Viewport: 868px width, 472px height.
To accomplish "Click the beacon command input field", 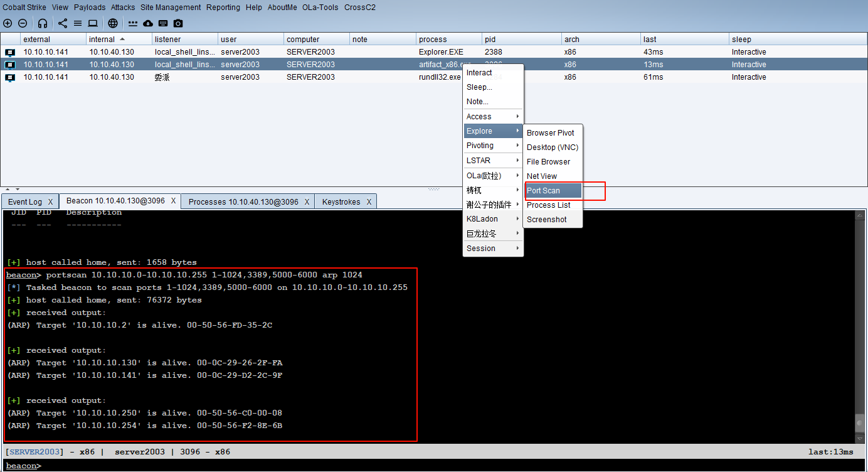I will tap(452, 466).
